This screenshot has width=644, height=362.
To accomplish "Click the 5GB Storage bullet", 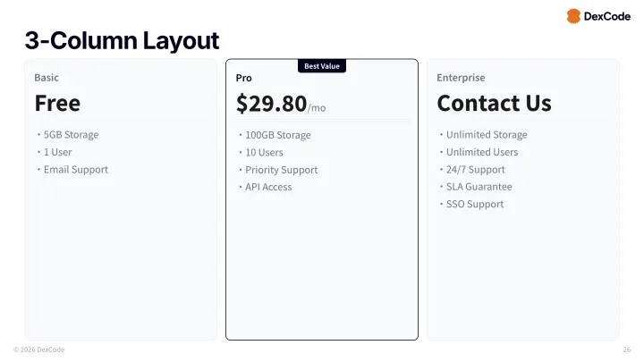I will 71,135.
